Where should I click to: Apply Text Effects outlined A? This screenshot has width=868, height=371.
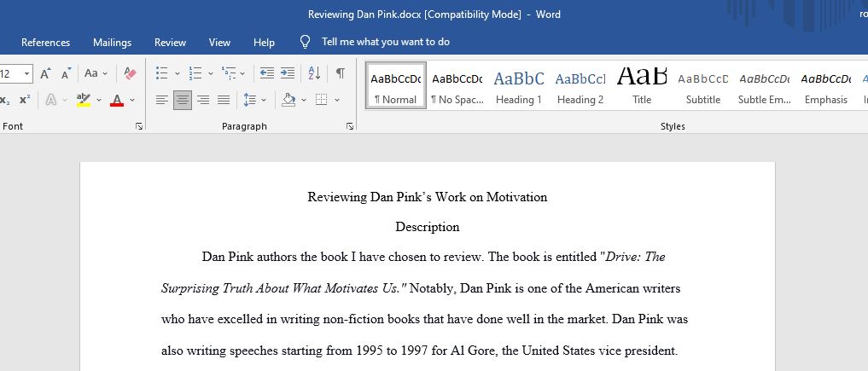click(x=51, y=100)
